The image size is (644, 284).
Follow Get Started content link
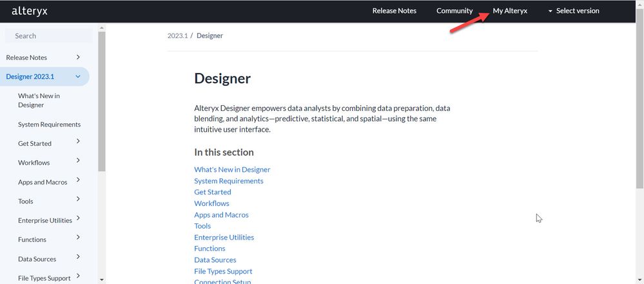[x=212, y=192]
